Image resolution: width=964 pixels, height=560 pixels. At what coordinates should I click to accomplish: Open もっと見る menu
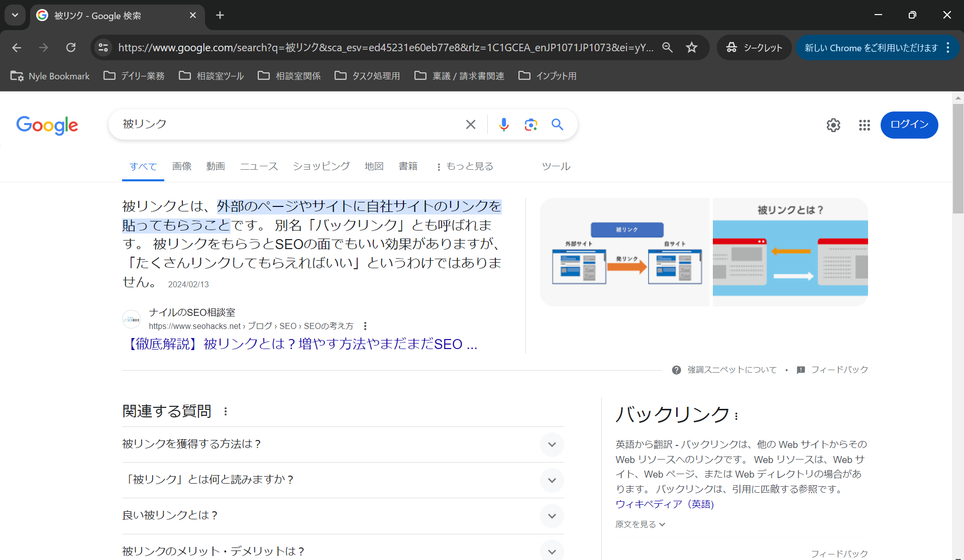[x=465, y=166]
